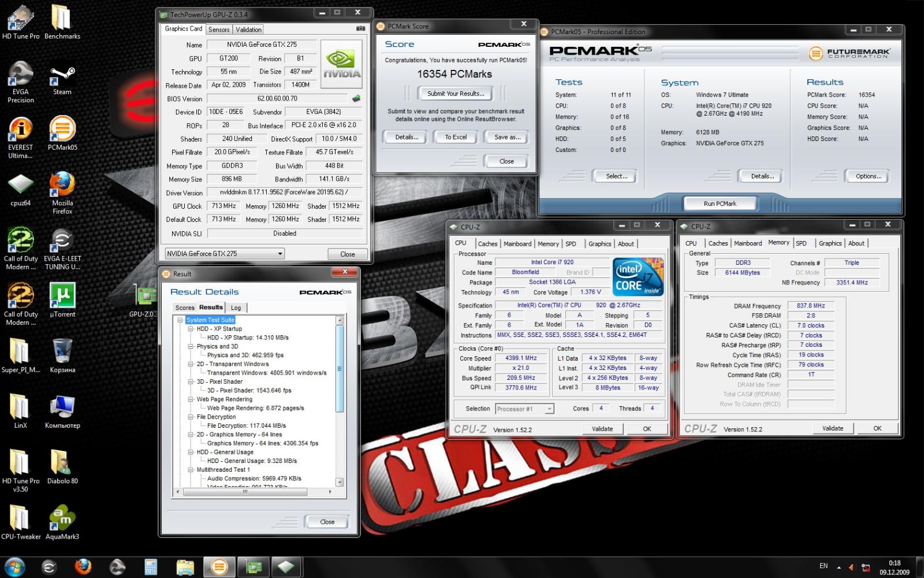Launch cpuz64 desktop icon
The width and height of the screenshot is (924, 578).
(21, 189)
